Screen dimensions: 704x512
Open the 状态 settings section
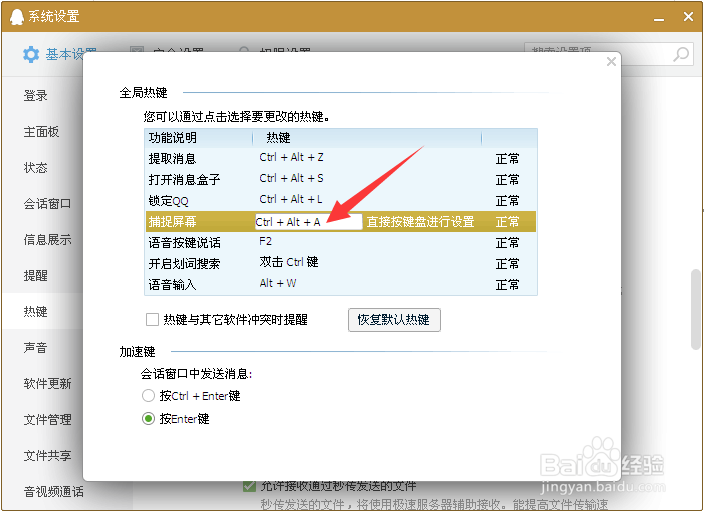pos(35,168)
